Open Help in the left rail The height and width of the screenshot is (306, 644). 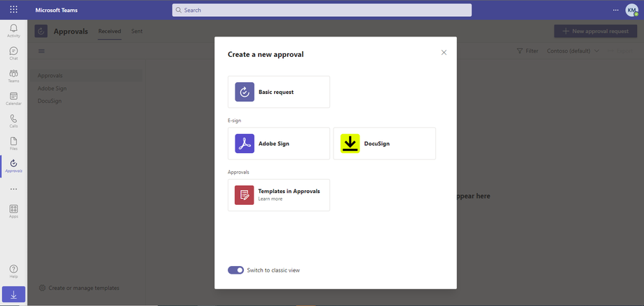pos(13,272)
